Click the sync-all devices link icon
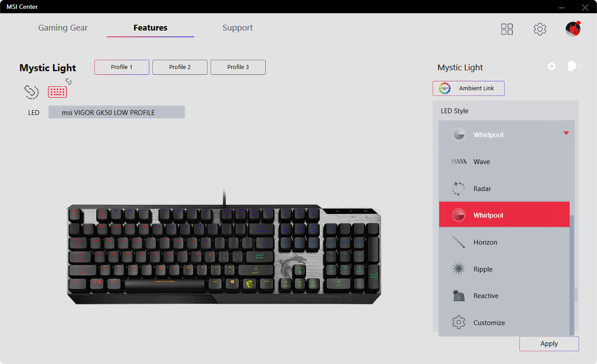 [31, 92]
